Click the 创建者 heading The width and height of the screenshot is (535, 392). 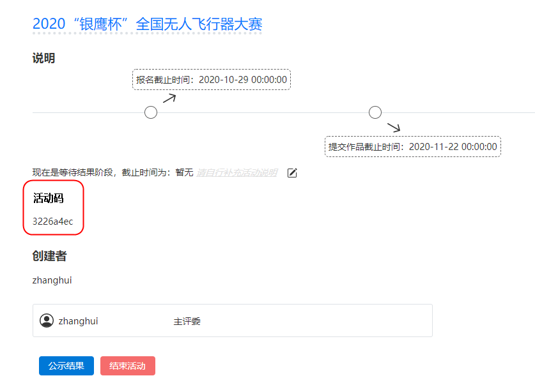(49, 255)
